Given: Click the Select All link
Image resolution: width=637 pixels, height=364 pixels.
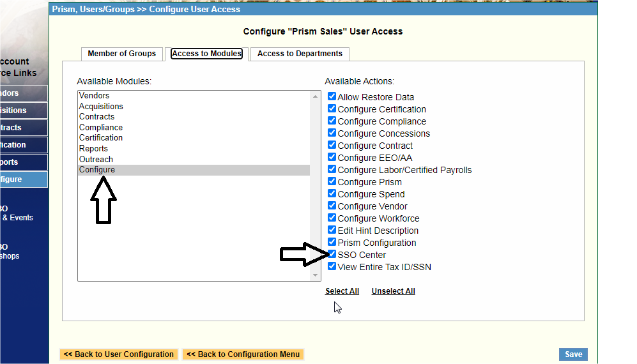Looking at the screenshot, I should [342, 291].
